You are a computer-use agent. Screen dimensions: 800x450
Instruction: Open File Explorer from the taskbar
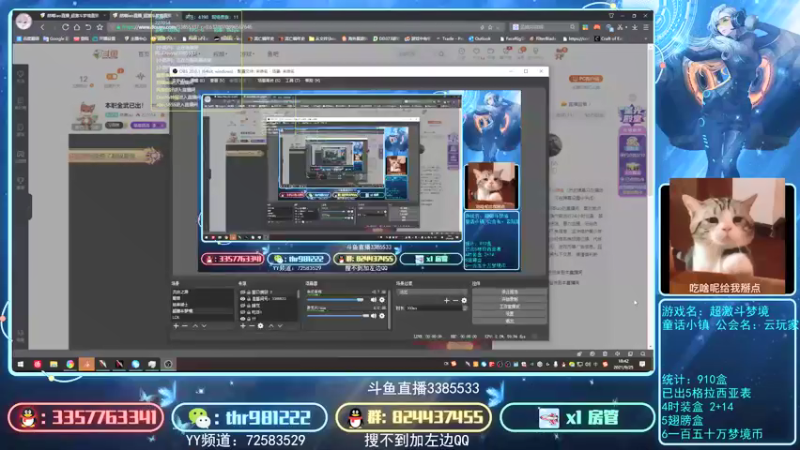click(54, 364)
